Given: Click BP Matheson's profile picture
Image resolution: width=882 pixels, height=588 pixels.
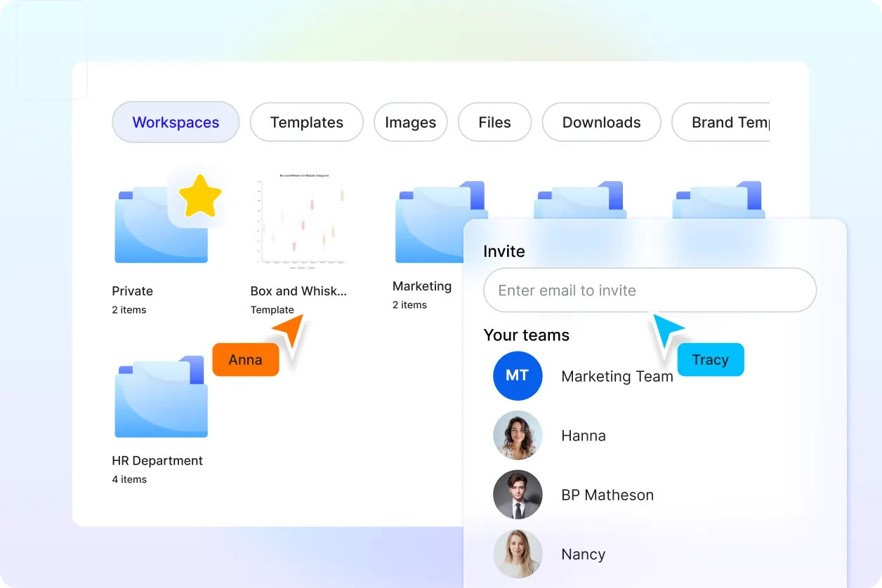Looking at the screenshot, I should pos(518,495).
